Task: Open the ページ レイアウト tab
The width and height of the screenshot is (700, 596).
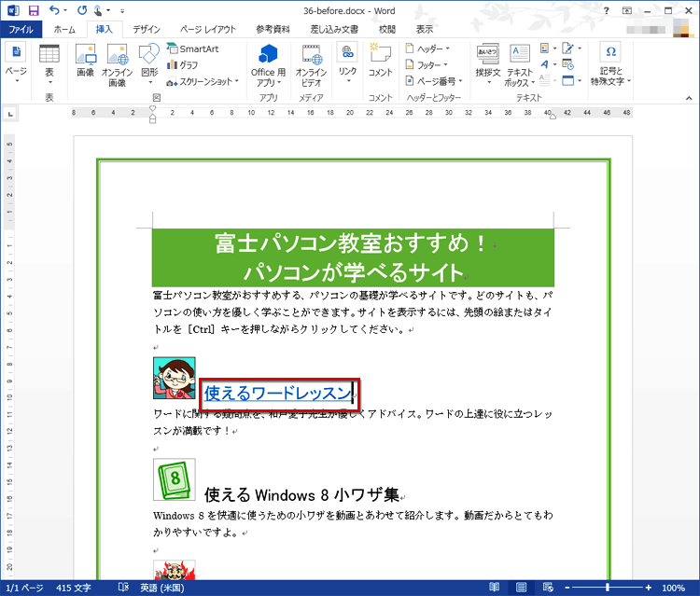Action: click(x=207, y=30)
